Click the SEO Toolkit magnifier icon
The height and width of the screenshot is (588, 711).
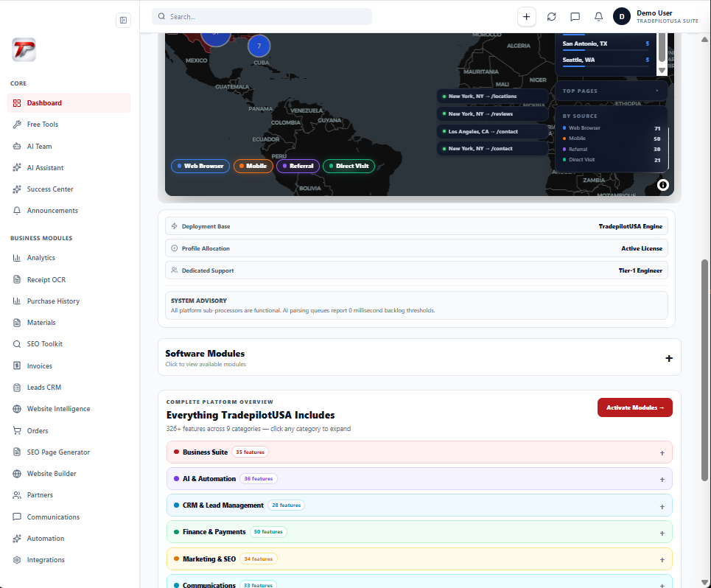(x=17, y=344)
